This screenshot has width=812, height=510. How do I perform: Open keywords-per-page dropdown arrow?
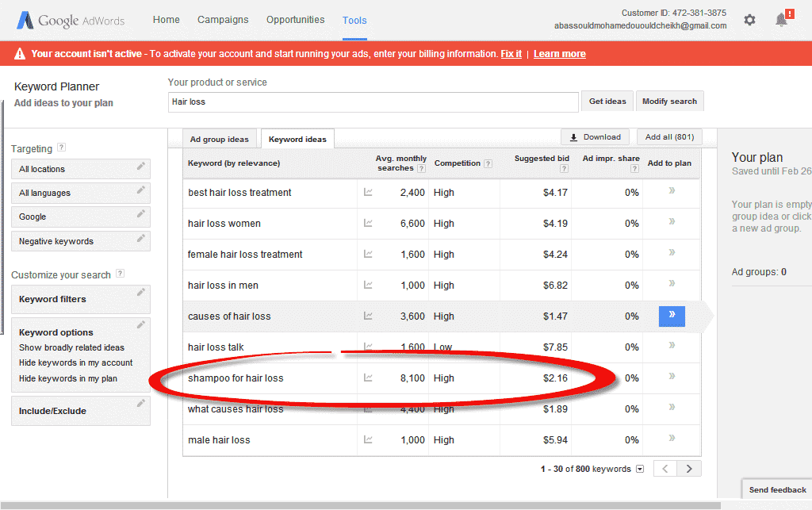640,469
